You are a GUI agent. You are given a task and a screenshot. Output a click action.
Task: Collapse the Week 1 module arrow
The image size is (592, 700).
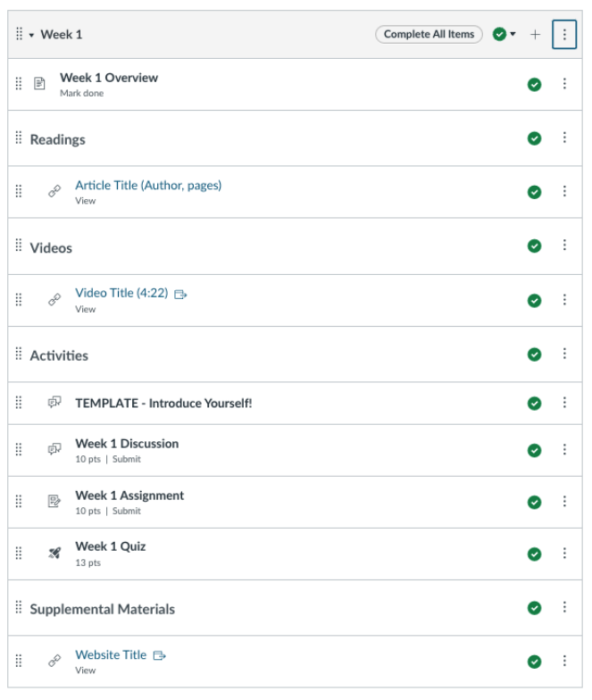[32, 36]
